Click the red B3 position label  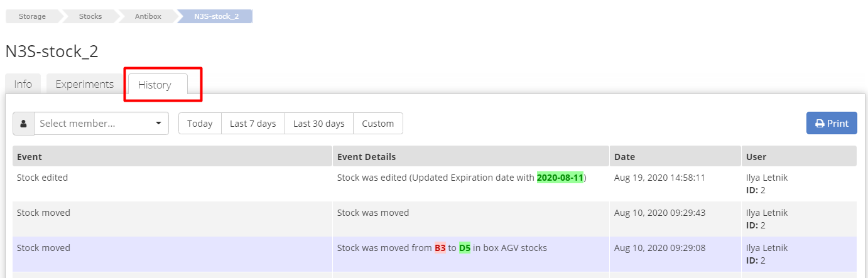440,248
